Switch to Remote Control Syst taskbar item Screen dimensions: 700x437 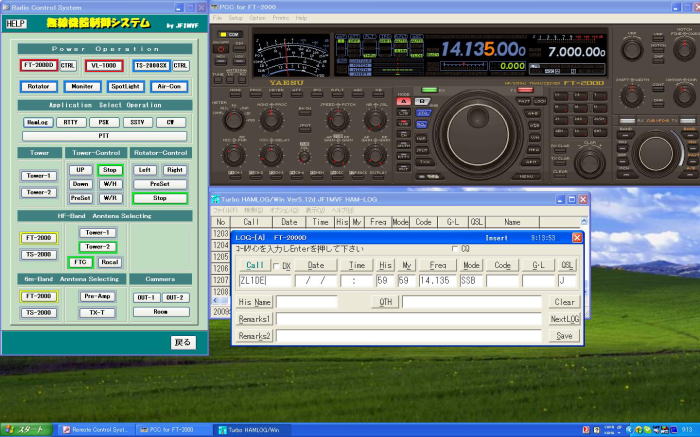(96, 430)
